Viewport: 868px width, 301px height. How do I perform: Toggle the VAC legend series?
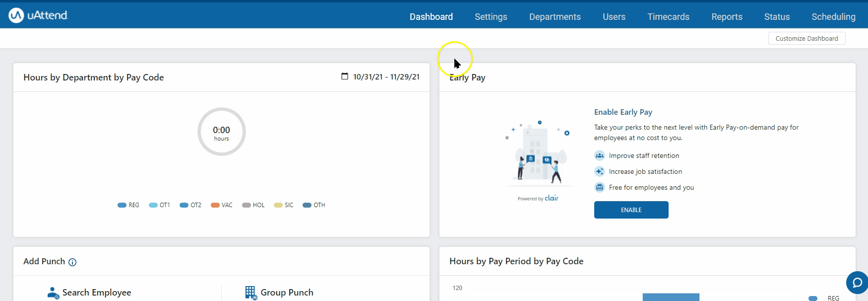pos(222,205)
